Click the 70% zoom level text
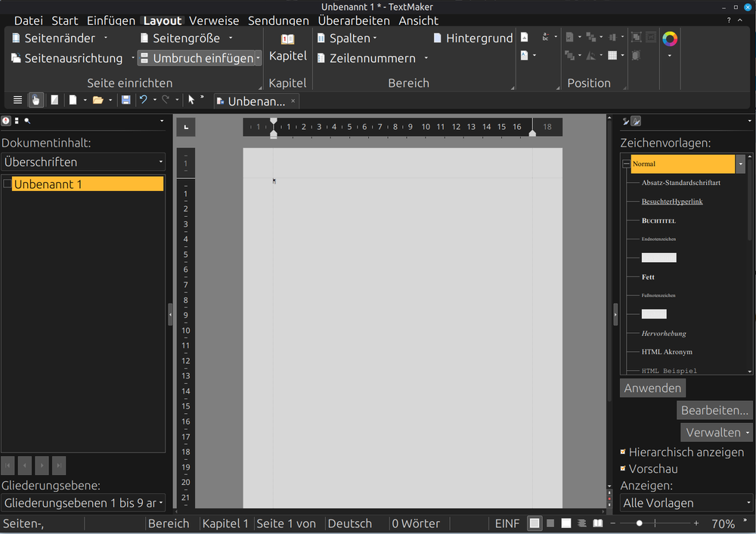This screenshot has height=534, width=756. click(x=723, y=524)
